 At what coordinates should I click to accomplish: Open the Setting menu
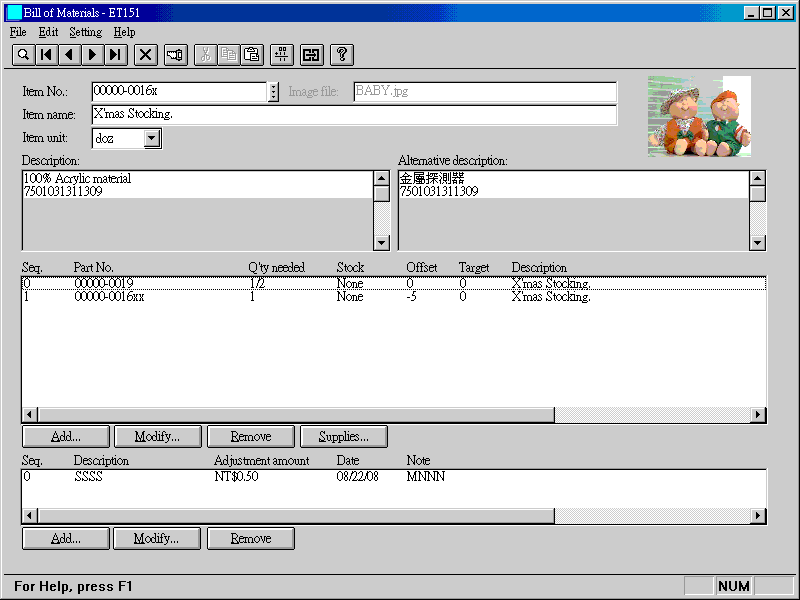pos(86,32)
